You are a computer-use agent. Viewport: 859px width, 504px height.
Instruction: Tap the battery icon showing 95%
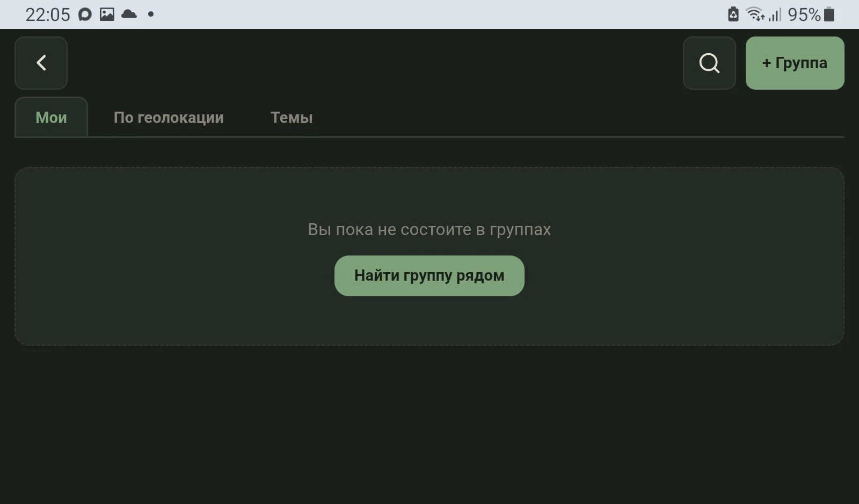[x=829, y=14]
